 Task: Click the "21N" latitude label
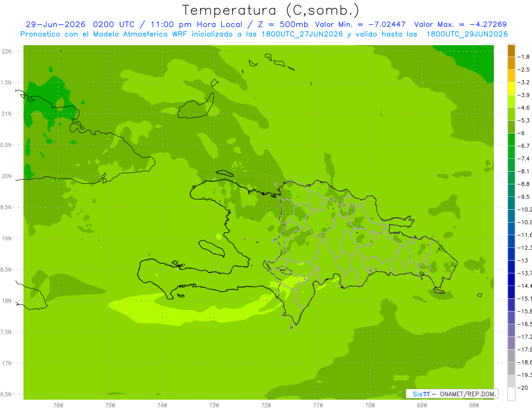pyautogui.click(x=7, y=114)
